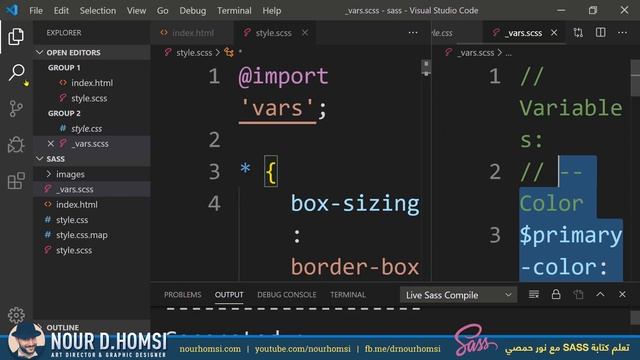
Task: Switch to the partially hidden style.css tab
Action: point(457,33)
